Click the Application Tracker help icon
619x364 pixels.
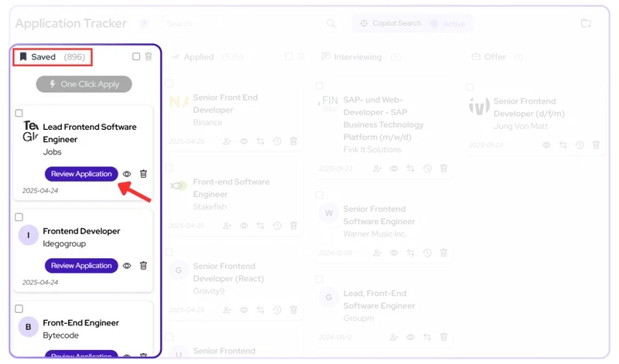[144, 24]
